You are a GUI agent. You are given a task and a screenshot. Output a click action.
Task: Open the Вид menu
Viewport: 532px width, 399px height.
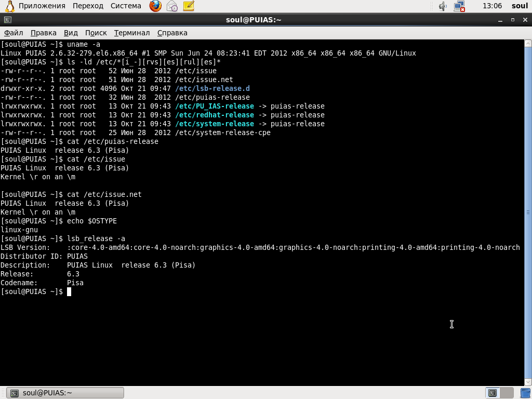(71, 33)
